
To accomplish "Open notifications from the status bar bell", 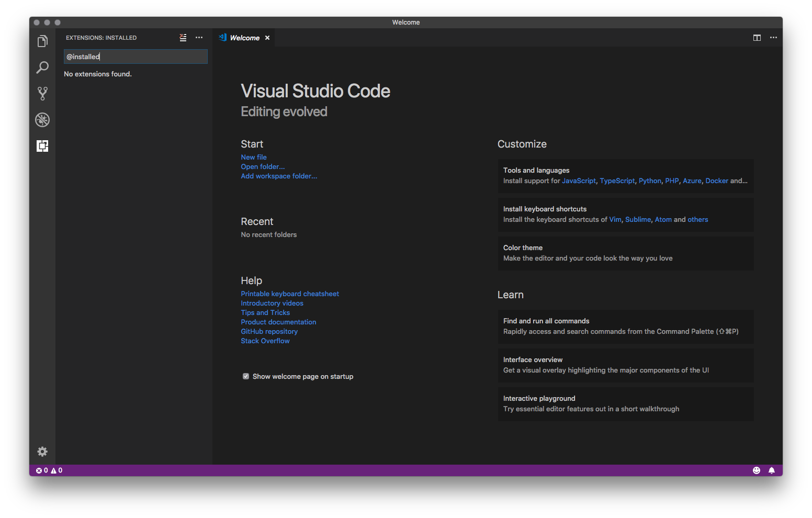I will point(772,470).
